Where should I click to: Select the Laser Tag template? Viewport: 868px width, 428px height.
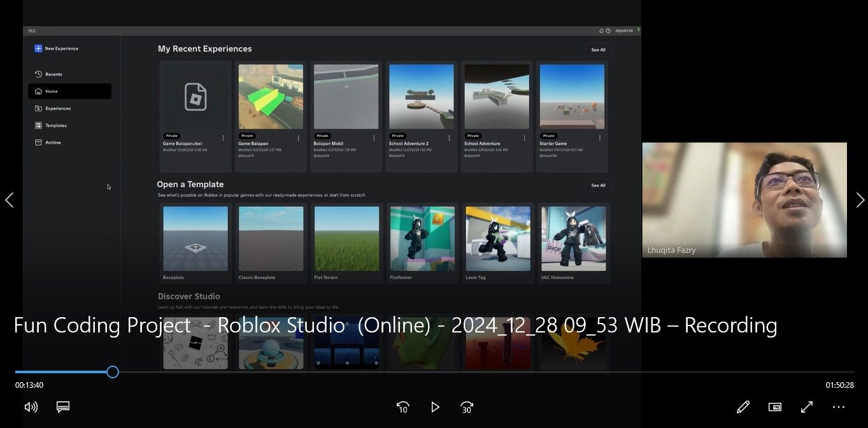click(x=498, y=243)
